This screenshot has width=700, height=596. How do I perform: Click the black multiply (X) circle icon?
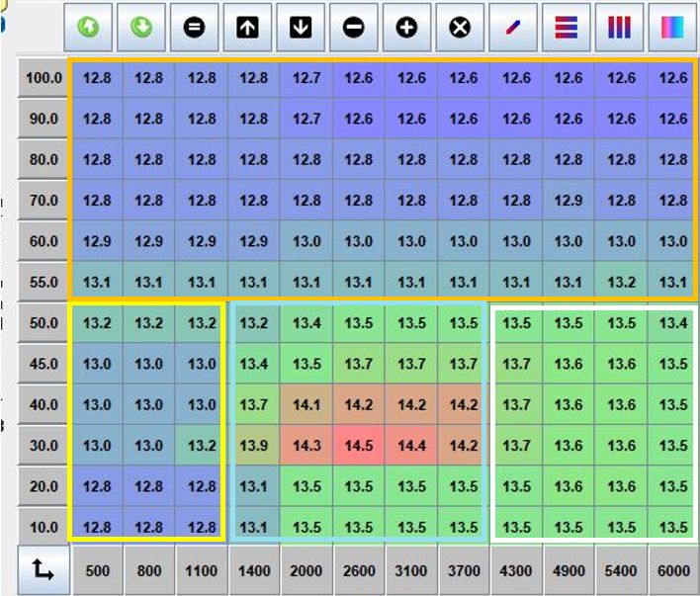458,28
